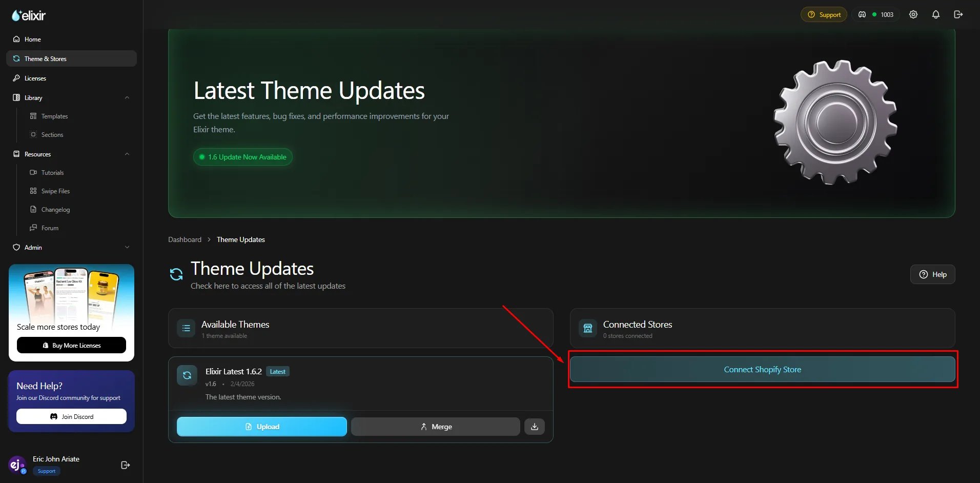Click the '2/4/2026' date text
The height and width of the screenshot is (483, 980).
point(242,384)
